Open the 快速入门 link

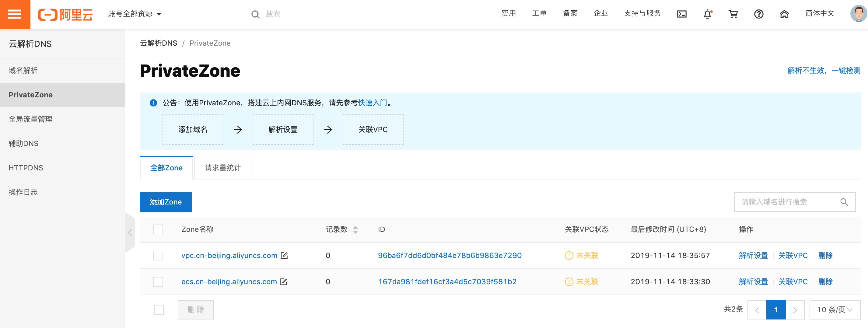[372, 103]
